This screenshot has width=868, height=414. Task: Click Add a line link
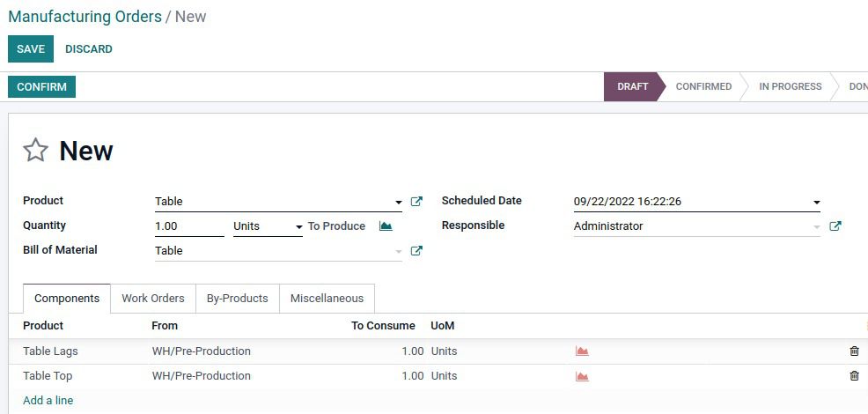(48, 401)
